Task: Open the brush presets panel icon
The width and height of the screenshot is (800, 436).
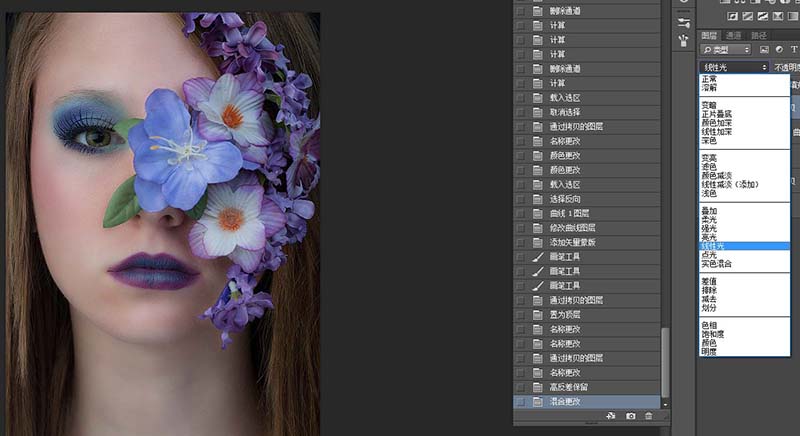Action: (x=683, y=40)
